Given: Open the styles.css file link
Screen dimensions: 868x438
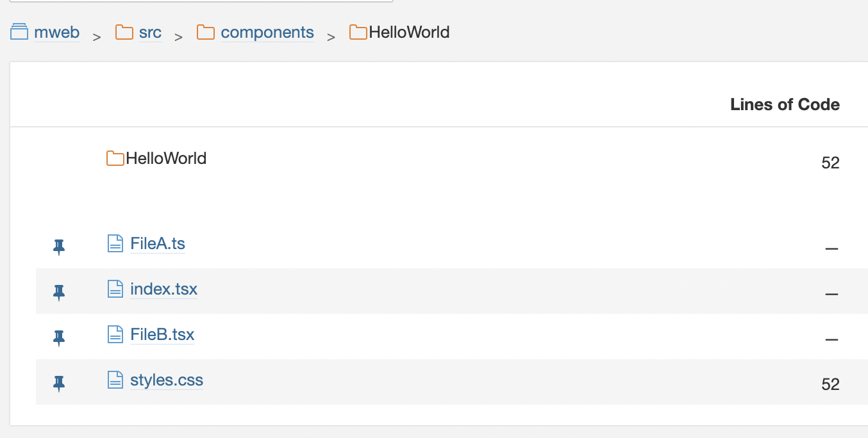Looking at the screenshot, I should [167, 380].
